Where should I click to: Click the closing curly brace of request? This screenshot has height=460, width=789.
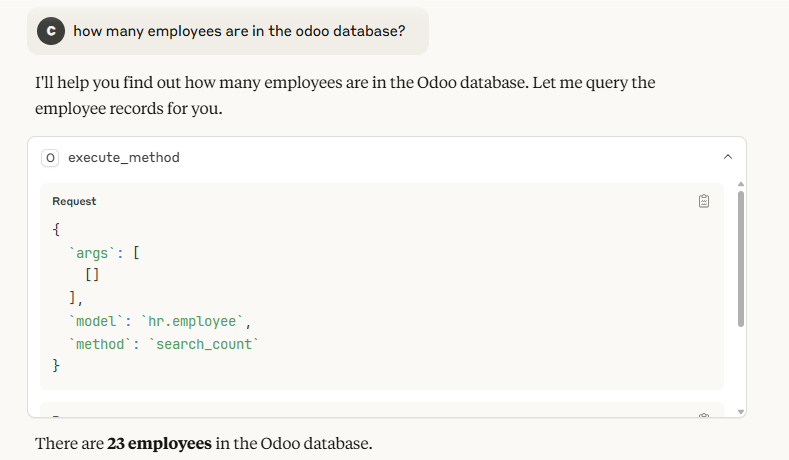coord(56,367)
